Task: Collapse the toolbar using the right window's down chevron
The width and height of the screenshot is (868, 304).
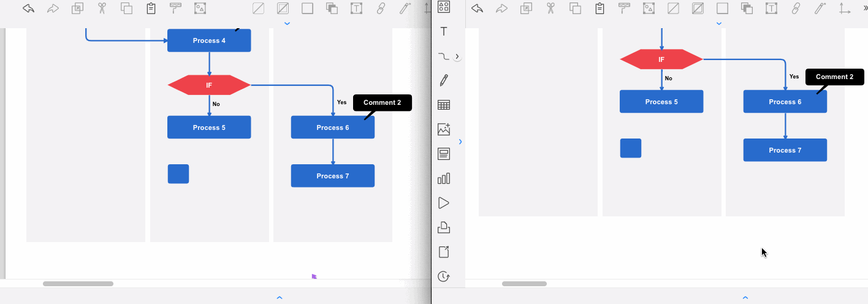Action: pyautogui.click(x=719, y=24)
